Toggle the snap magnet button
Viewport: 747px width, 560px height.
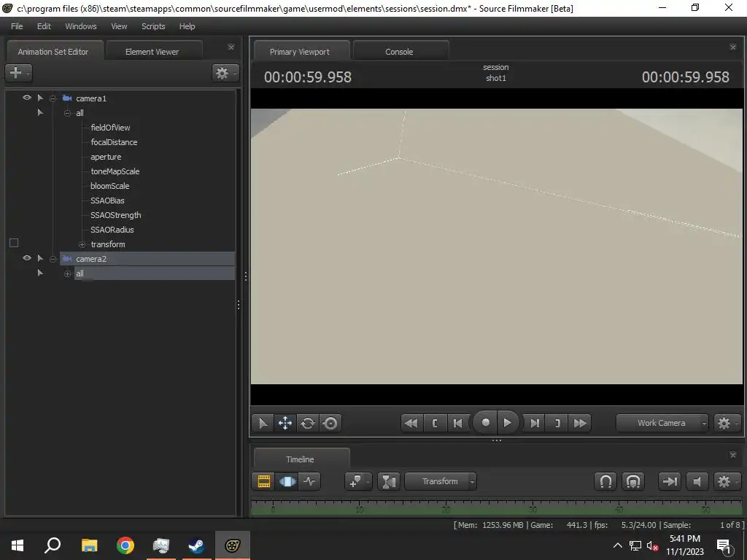pos(605,481)
